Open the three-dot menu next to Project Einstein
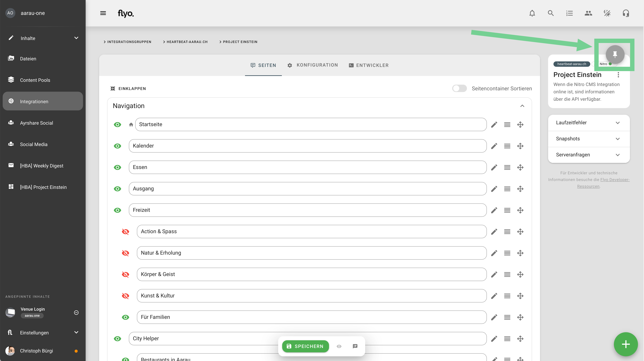This screenshot has height=361, width=644. pos(618,75)
